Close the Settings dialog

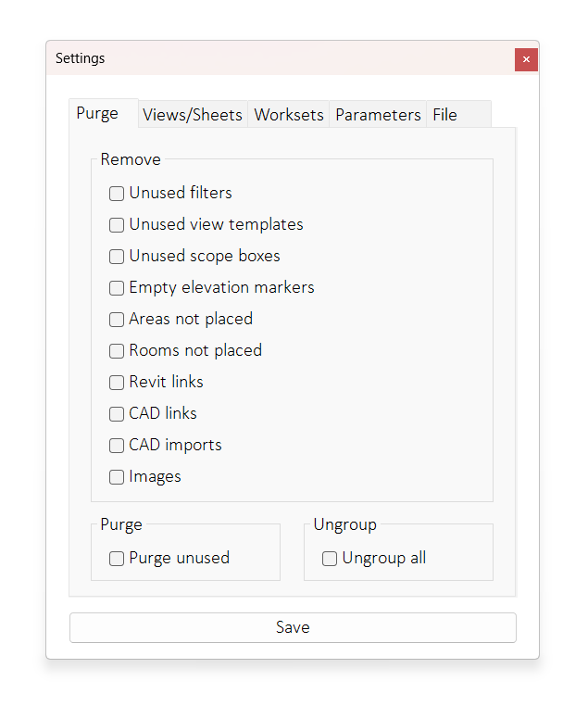[x=526, y=59]
